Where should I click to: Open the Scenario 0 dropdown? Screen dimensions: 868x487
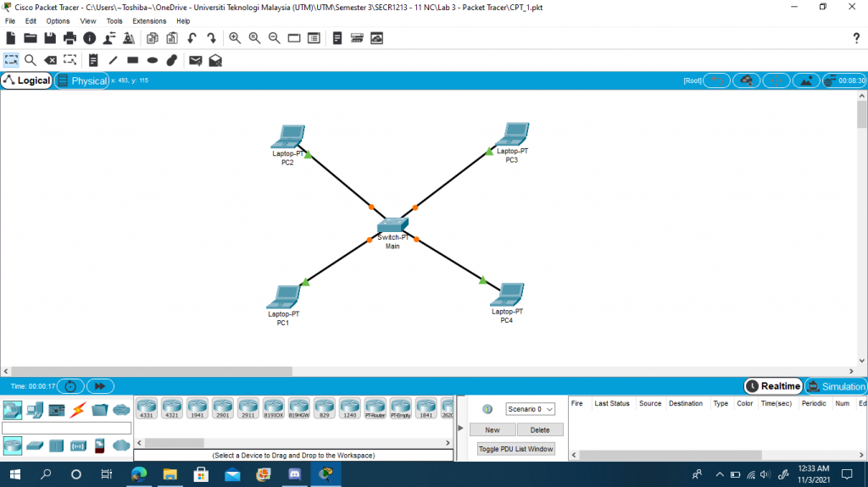click(530, 409)
